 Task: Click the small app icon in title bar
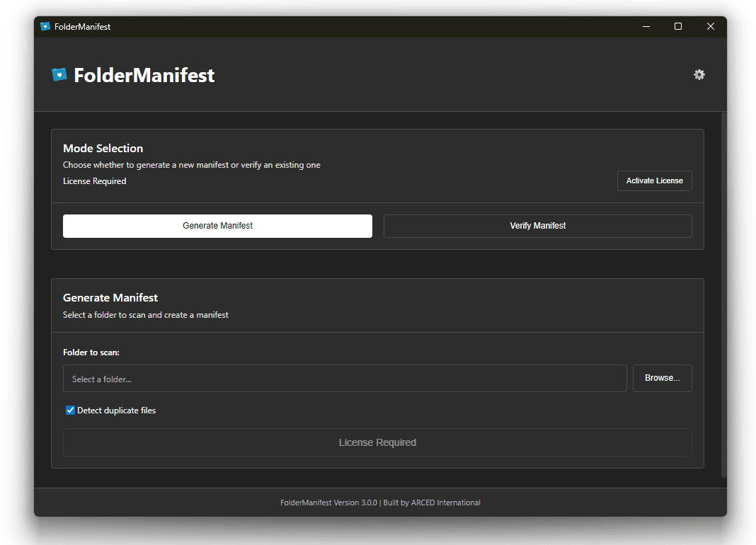(45, 27)
